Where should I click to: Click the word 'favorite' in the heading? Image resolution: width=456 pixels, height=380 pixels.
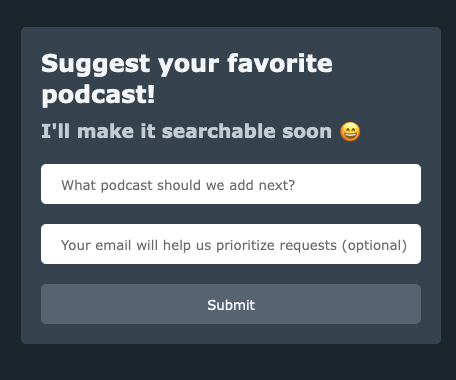tap(280, 63)
